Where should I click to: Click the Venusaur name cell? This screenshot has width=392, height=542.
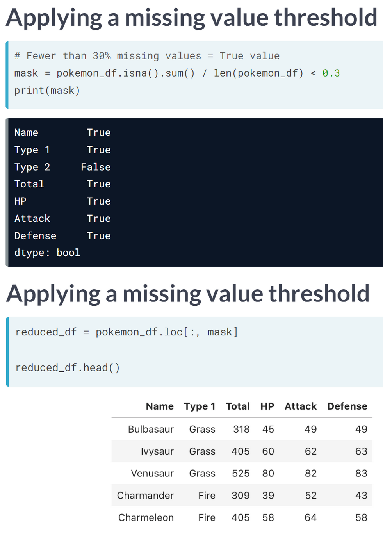(x=152, y=473)
